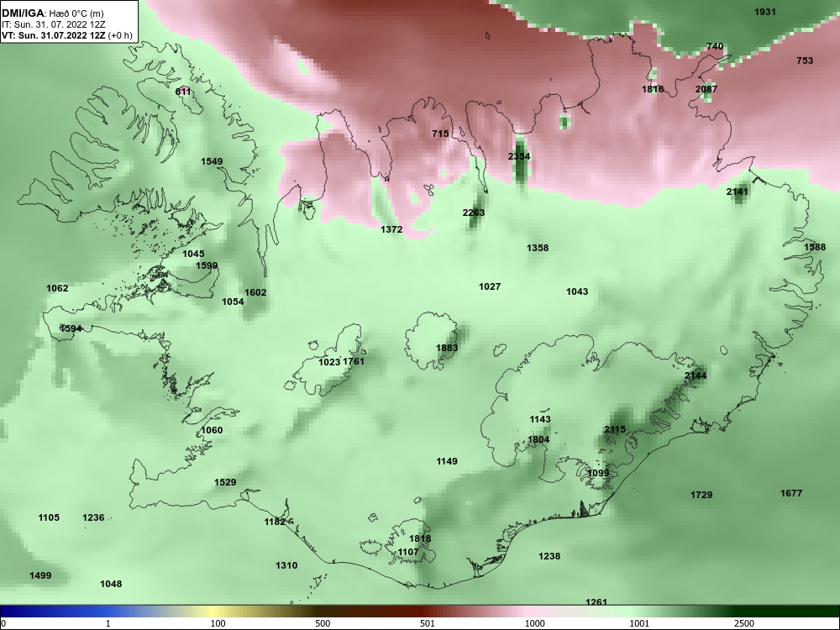The height and width of the screenshot is (630, 840).
Task: Pick the 1677 value label
Action: [791, 493]
